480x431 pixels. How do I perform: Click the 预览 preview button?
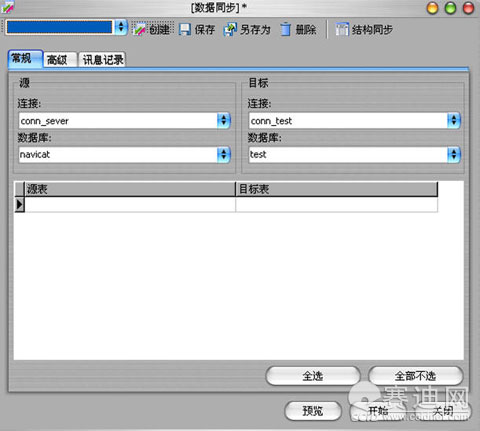pyautogui.click(x=313, y=411)
